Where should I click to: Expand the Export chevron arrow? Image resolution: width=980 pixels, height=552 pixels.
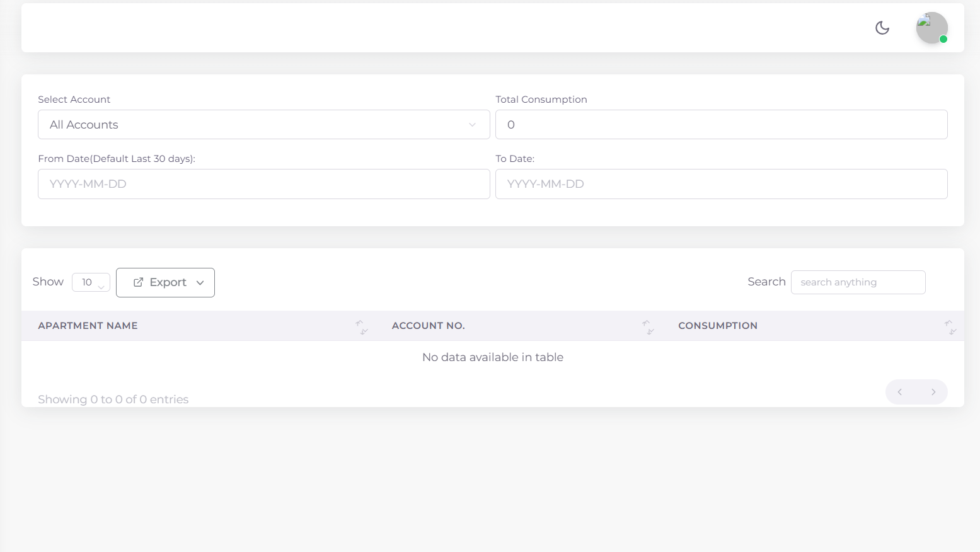coord(200,283)
